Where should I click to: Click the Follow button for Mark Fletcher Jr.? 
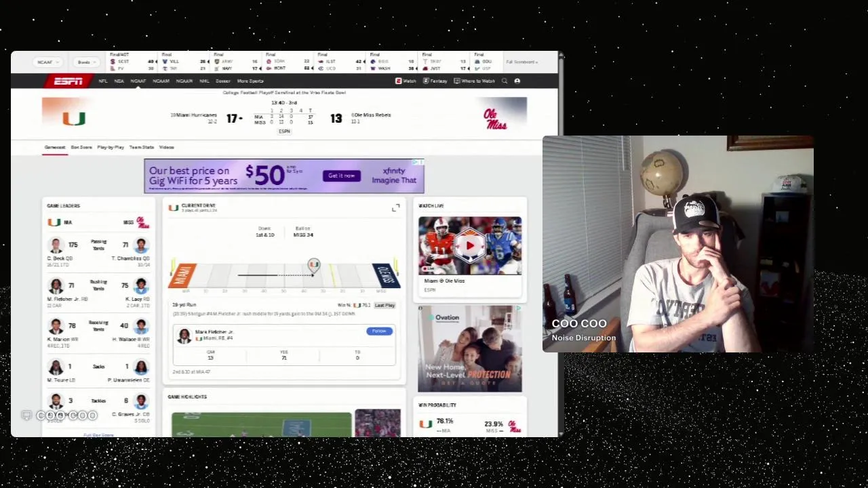pyautogui.click(x=379, y=331)
